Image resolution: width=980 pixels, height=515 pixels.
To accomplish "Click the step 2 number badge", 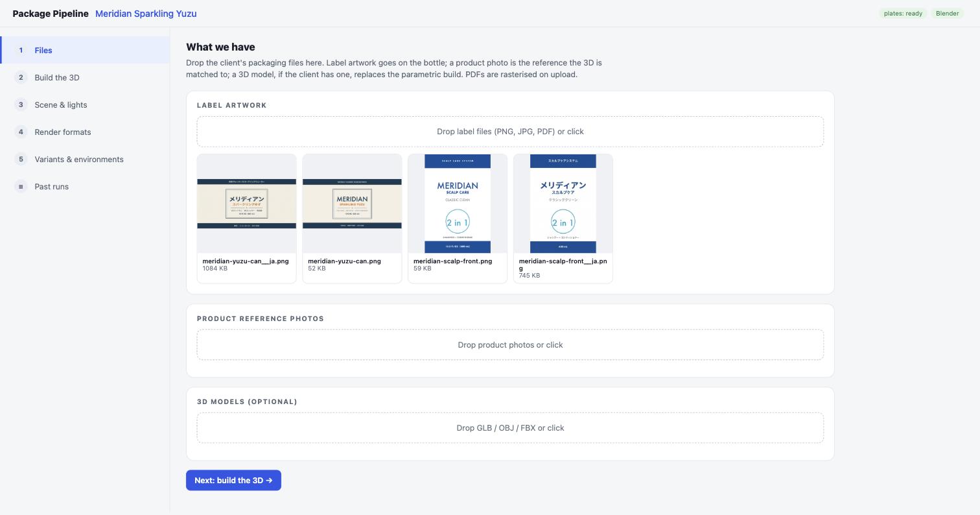I will 21,77.
